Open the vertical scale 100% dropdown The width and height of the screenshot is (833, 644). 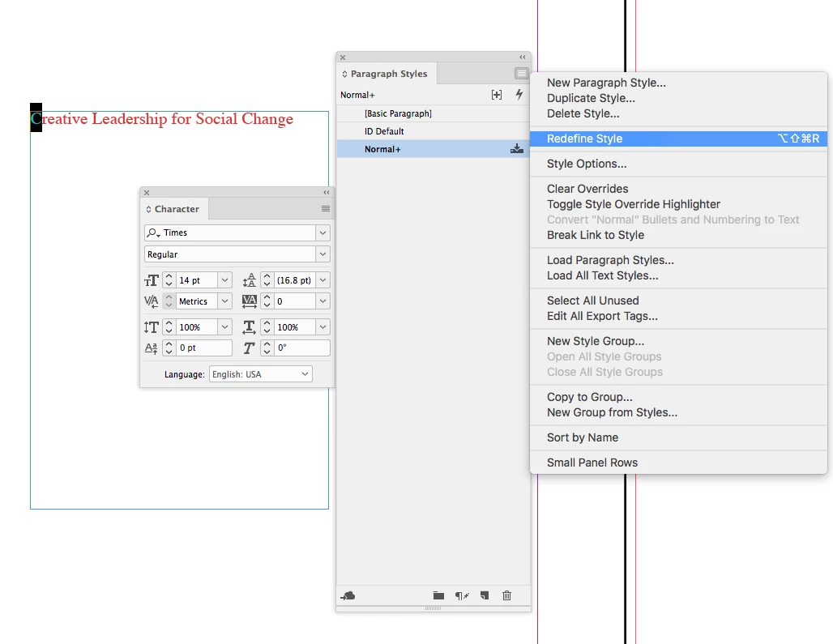[x=224, y=327]
